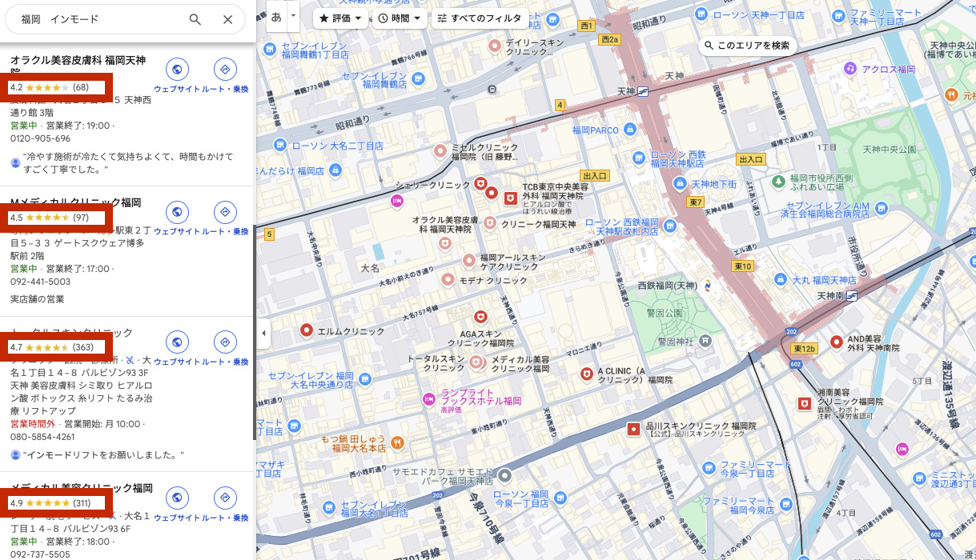The image size is (976, 560).
Task: Open website for トータルスキンクリニック result
Action: tap(177, 342)
